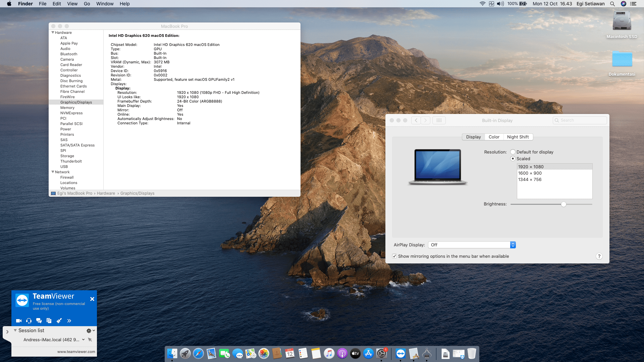Open the display help question mark

coord(599,256)
